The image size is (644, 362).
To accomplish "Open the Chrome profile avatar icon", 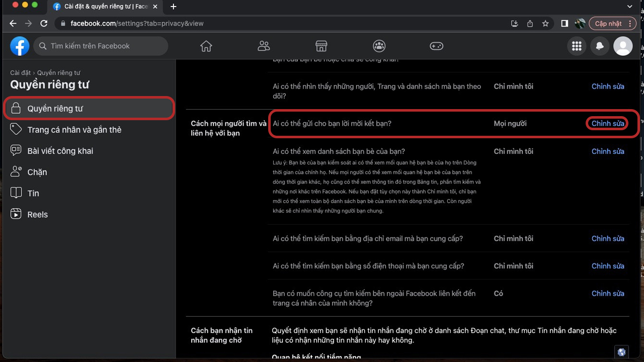I will point(580,24).
